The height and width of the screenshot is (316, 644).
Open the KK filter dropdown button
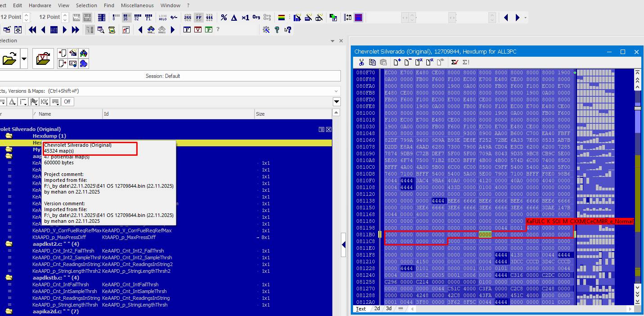tap(45, 102)
